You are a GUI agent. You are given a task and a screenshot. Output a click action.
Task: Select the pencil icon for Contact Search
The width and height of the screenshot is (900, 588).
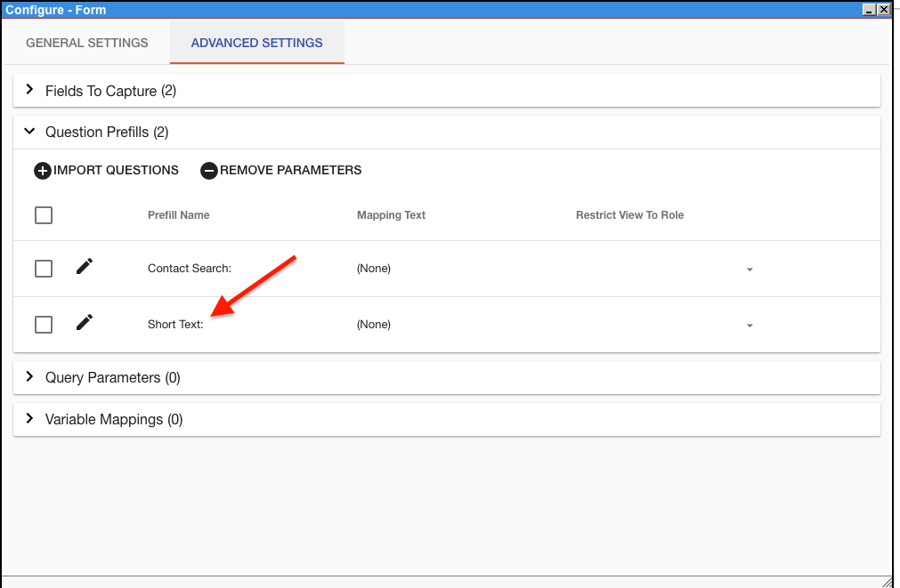84,265
